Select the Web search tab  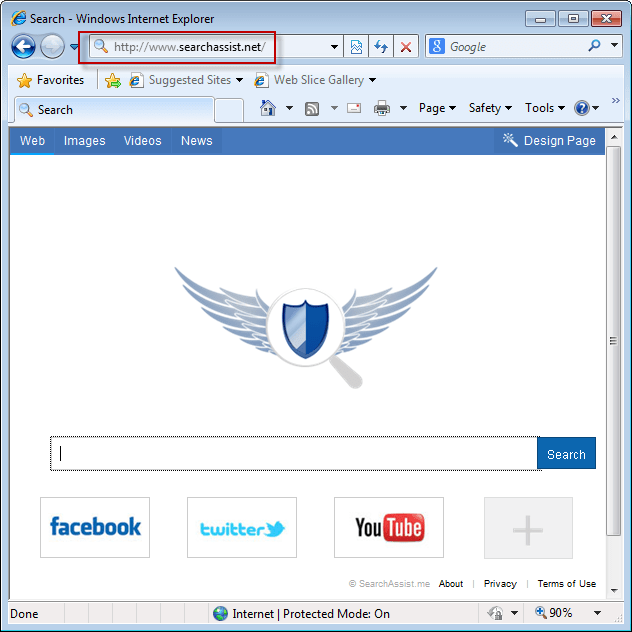(x=32, y=141)
